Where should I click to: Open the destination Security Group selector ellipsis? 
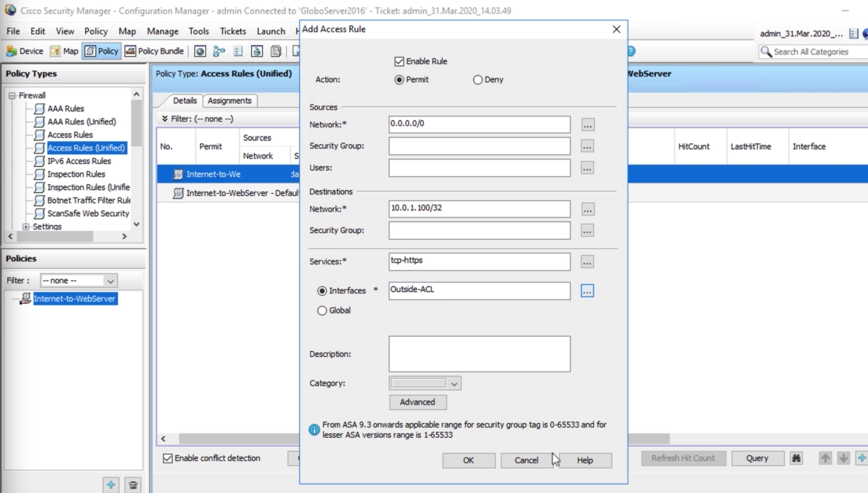pos(587,231)
